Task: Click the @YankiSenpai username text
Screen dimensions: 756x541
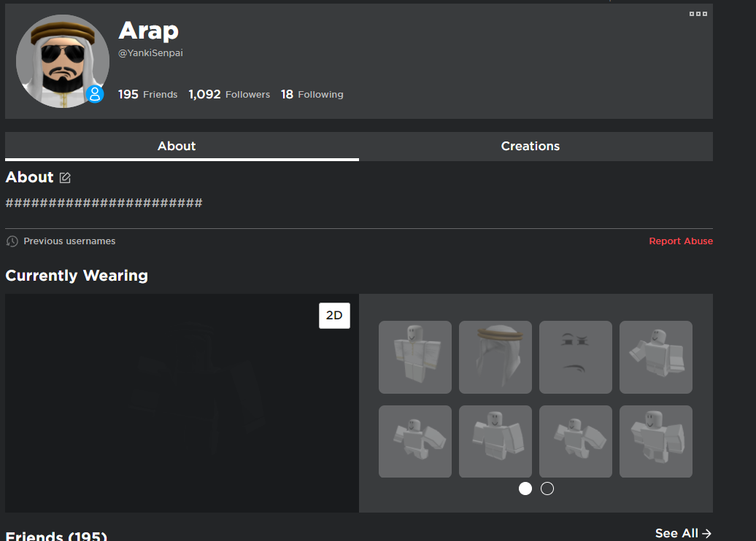Action: pos(150,53)
